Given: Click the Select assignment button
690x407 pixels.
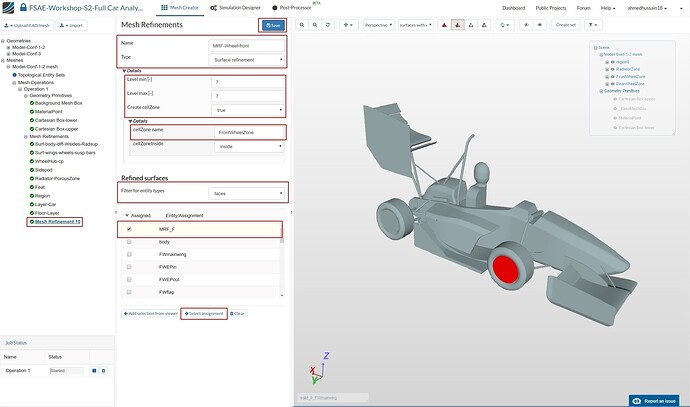Looking at the screenshot, I should [203, 313].
